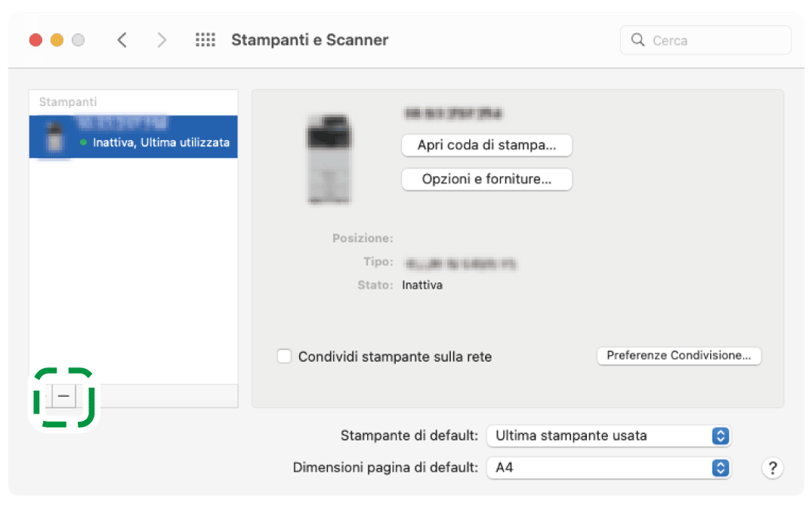Open Dimensioni pagina di default dropdown
The width and height of the screenshot is (812, 505).
coord(609,468)
